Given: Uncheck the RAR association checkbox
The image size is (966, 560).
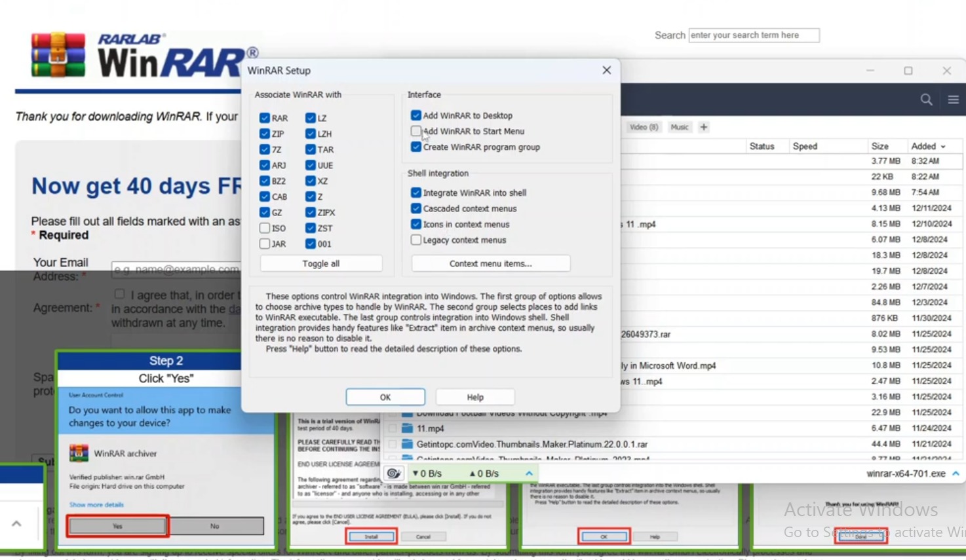Looking at the screenshot, I should coord(265,118).
